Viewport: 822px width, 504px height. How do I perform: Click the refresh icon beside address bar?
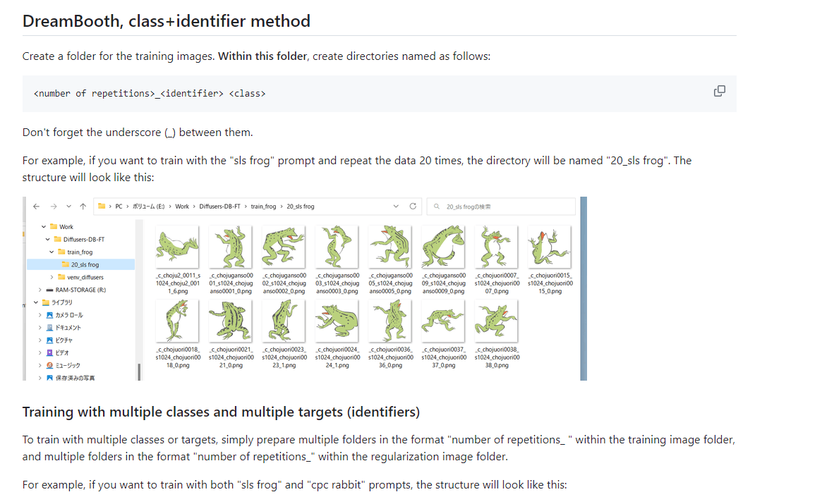point(413,207)
